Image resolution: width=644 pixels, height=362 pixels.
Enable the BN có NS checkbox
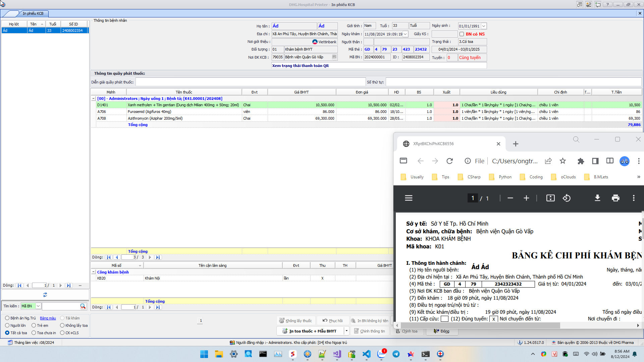462,34
